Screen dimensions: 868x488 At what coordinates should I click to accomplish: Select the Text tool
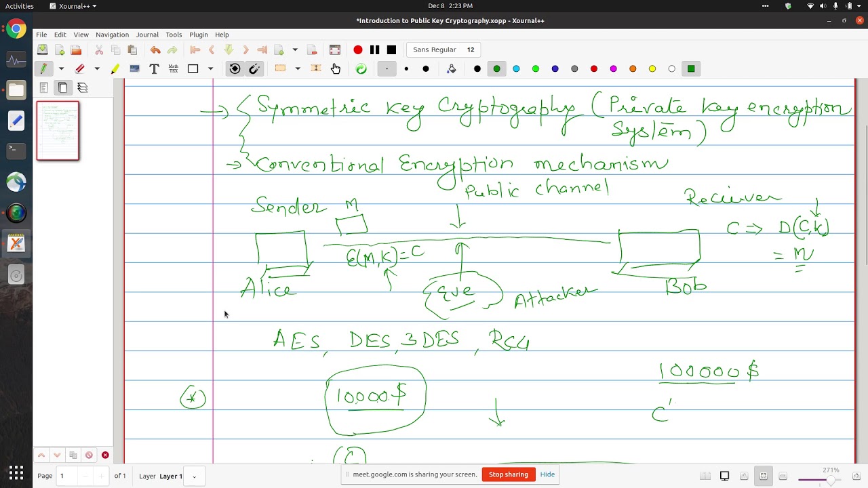pyautogui.click(x=154, y=68)
